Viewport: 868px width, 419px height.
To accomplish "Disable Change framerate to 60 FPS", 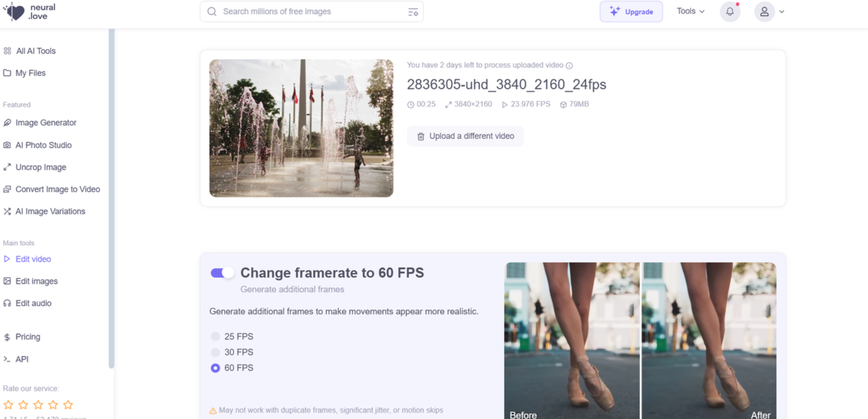I will pos(222,273).
